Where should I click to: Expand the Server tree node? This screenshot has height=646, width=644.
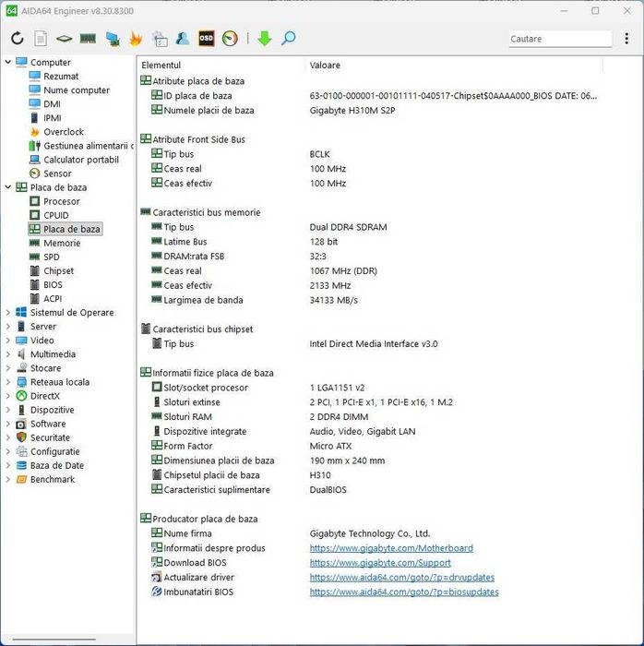(x=7, y=327)
